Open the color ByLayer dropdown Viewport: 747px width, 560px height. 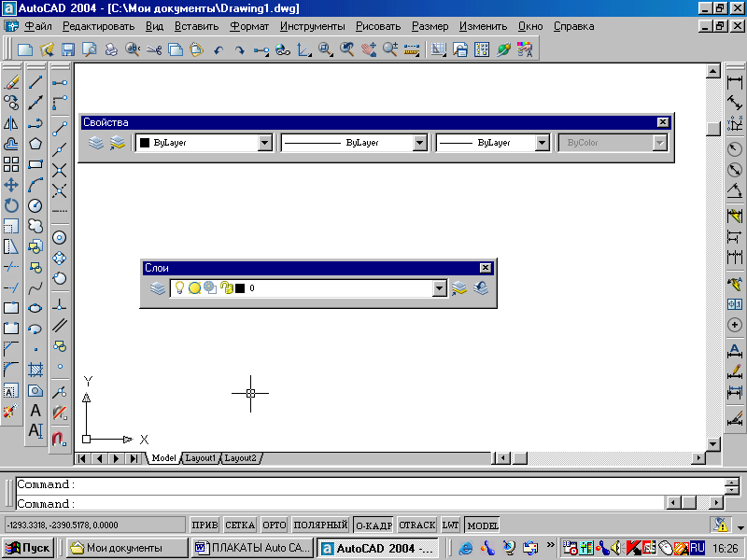[x=265, y=143]
